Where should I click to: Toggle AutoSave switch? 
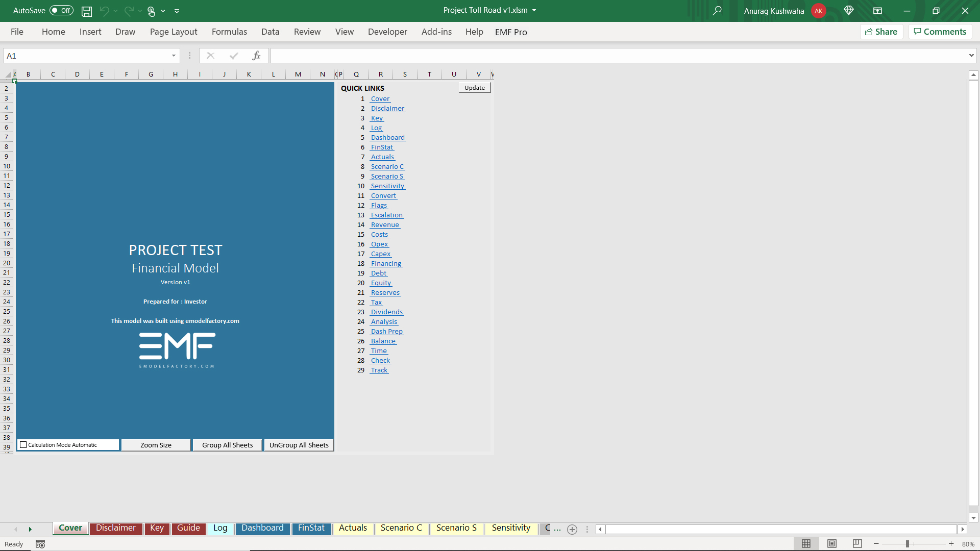61,11
